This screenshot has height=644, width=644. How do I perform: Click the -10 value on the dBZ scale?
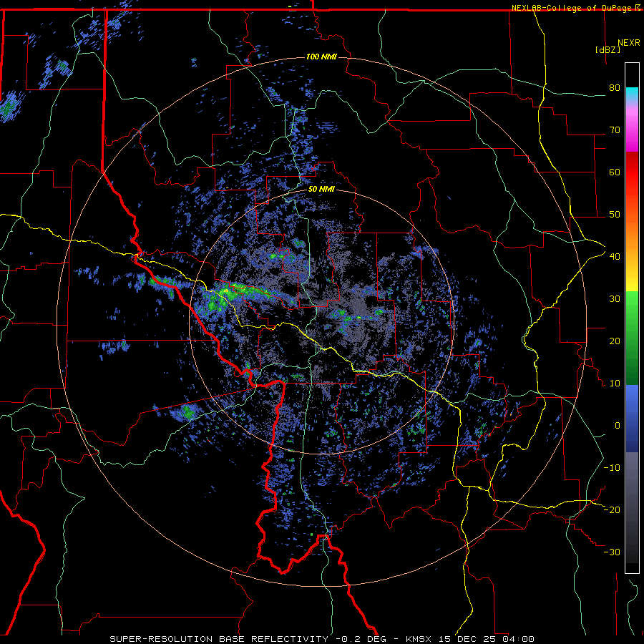(x=612, y=468)
